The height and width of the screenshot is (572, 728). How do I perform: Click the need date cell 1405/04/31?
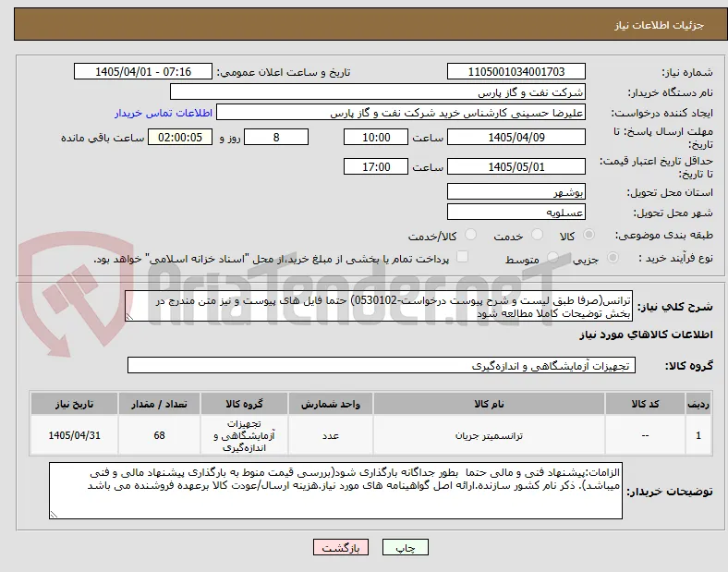click(x=74, y=435)
